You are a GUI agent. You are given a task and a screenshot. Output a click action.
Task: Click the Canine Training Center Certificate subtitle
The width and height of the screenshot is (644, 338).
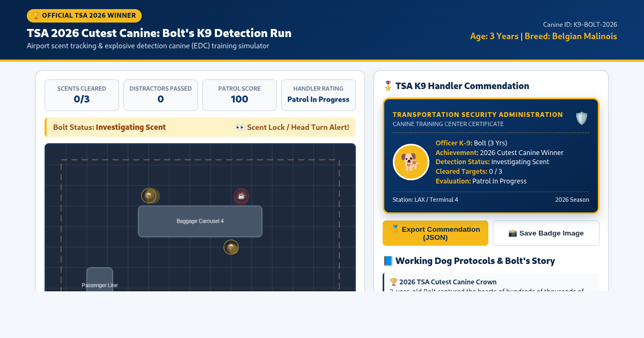point(448,124)
